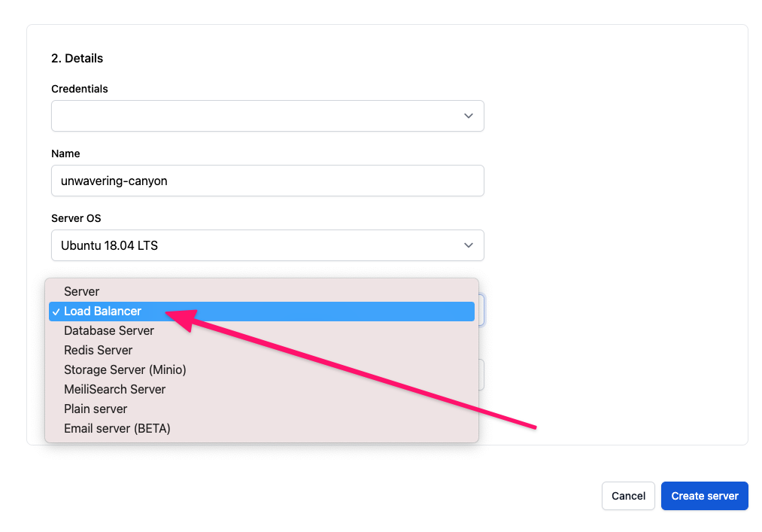Open the Server OS dropdown
Screen dimensions: 762x532
tap(267, 245)
